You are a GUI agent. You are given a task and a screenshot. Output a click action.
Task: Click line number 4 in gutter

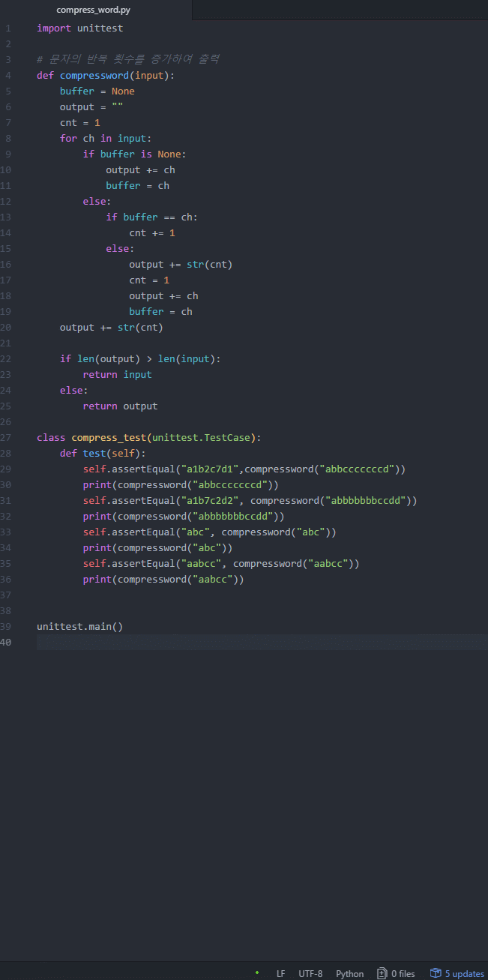[x=8, y=76]
